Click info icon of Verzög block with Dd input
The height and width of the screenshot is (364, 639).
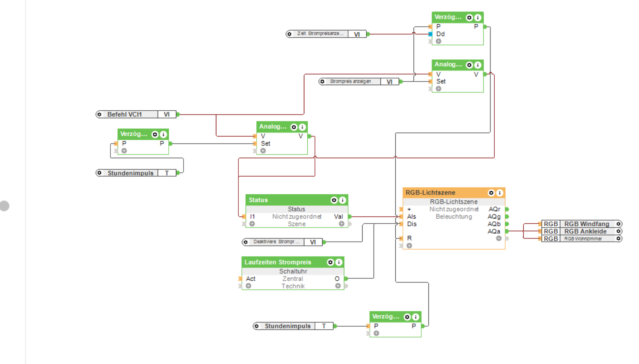point(478,17)
